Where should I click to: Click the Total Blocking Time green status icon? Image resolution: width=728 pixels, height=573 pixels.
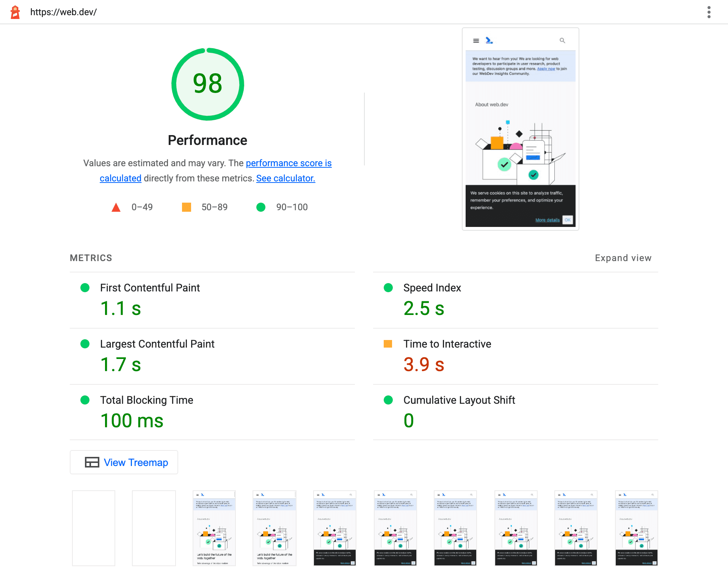coord(84,400)
